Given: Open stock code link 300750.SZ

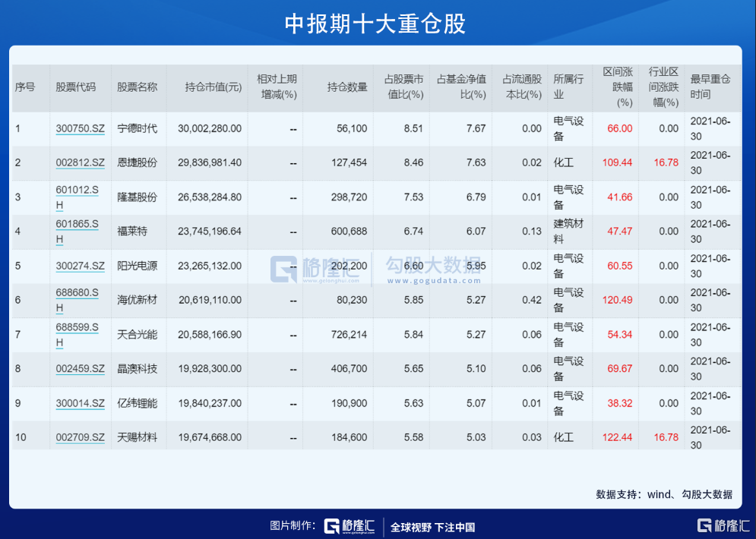Looking at the screenshot, I should (x=80, y=128).
